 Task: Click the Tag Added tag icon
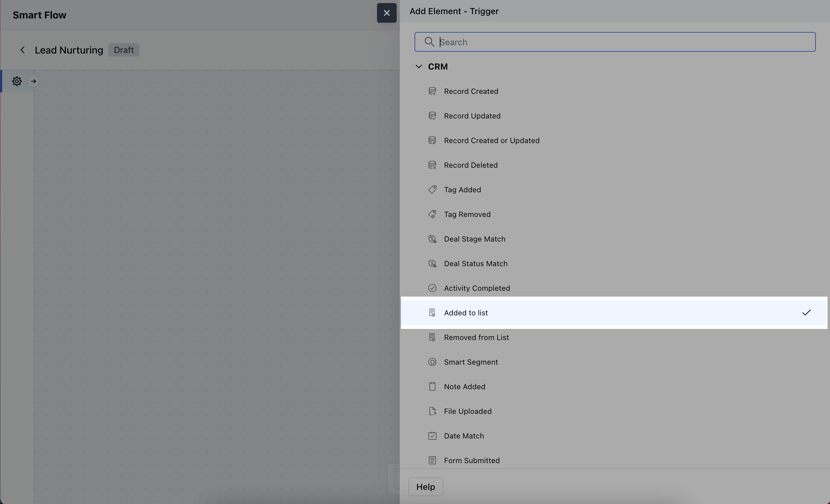432,190
